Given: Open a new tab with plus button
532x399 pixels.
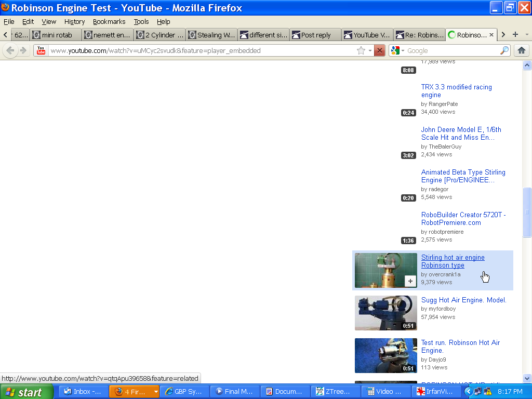Looking at the screenshot, I should click(x=515, y=35).
